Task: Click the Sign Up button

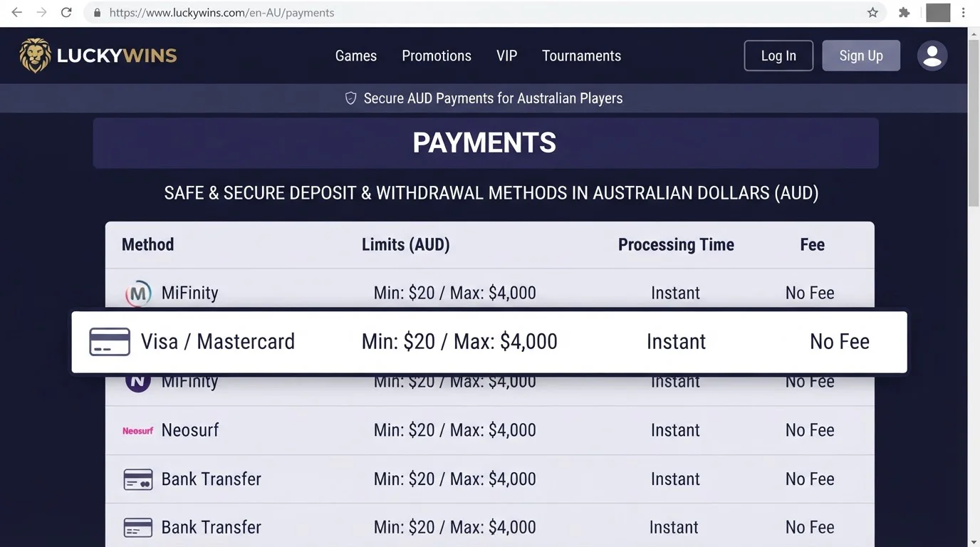Action: point(861,56)
